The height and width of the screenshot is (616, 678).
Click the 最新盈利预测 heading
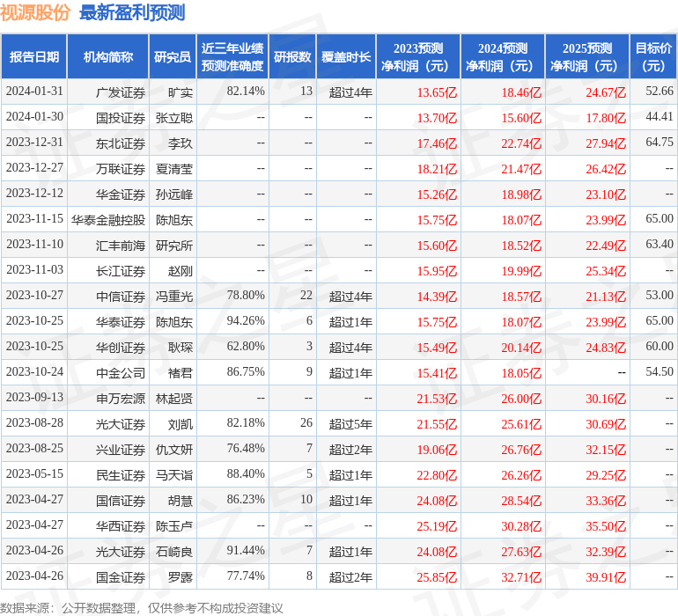pyautogui.click(x=132, y=12)
